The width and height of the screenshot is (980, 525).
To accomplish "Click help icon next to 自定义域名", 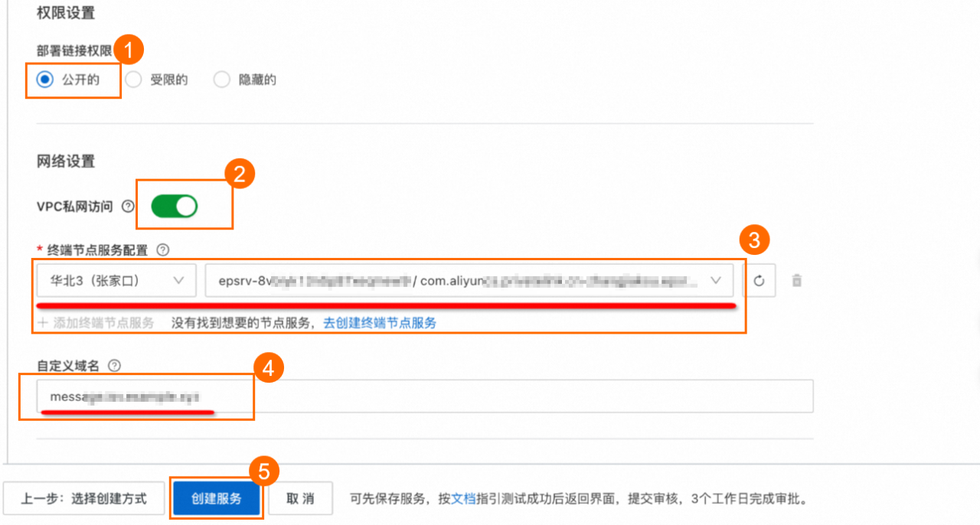I will click(115, 366).
